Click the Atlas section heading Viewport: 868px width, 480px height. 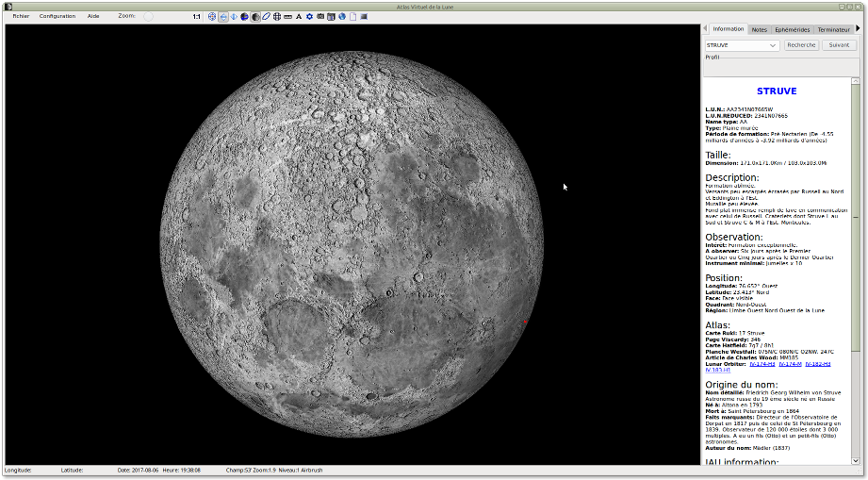717,325
